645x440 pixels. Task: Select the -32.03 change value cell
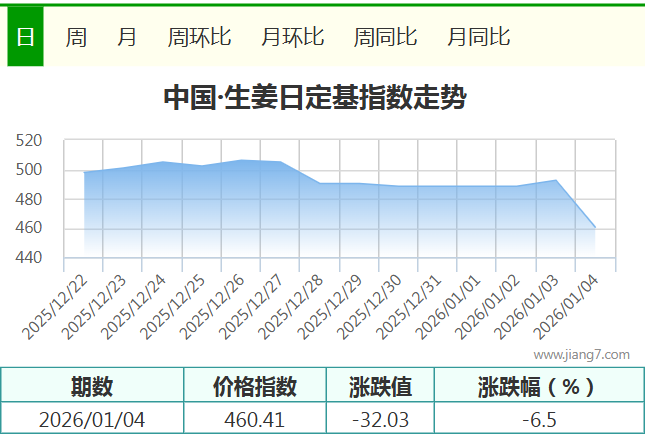pyautogui.click(x=380, y=419)
